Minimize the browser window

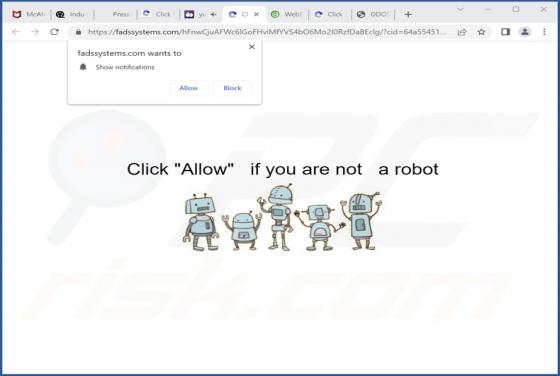point(488,10)
